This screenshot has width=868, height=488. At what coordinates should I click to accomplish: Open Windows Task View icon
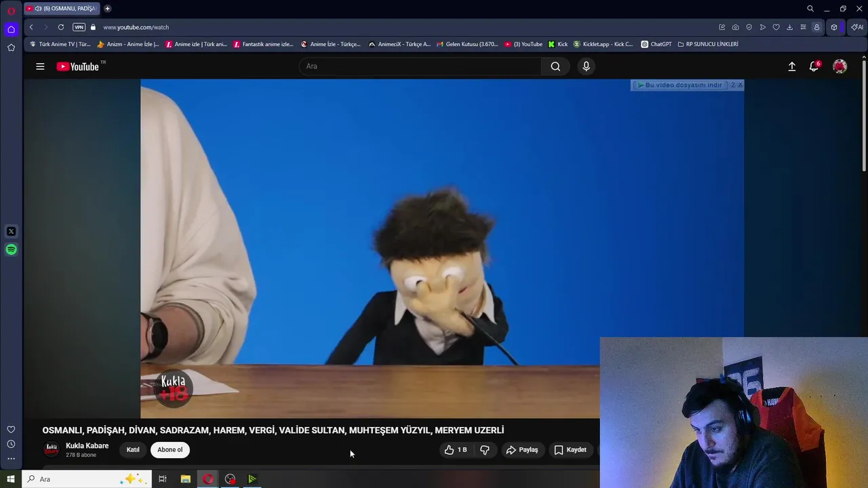pos(163,479)
